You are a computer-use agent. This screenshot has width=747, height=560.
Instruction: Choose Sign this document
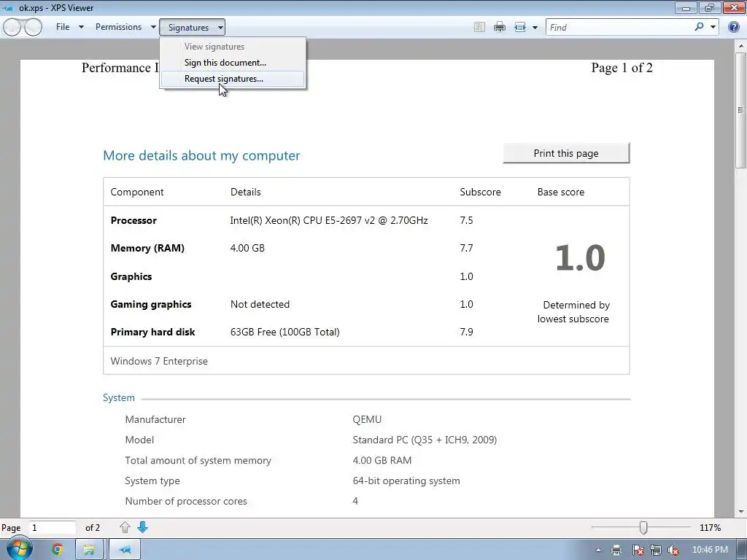[225, 63]
